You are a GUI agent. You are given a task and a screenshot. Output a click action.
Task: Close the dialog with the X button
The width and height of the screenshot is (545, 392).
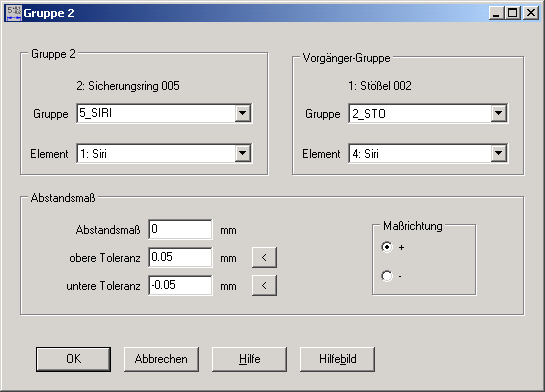531,13
